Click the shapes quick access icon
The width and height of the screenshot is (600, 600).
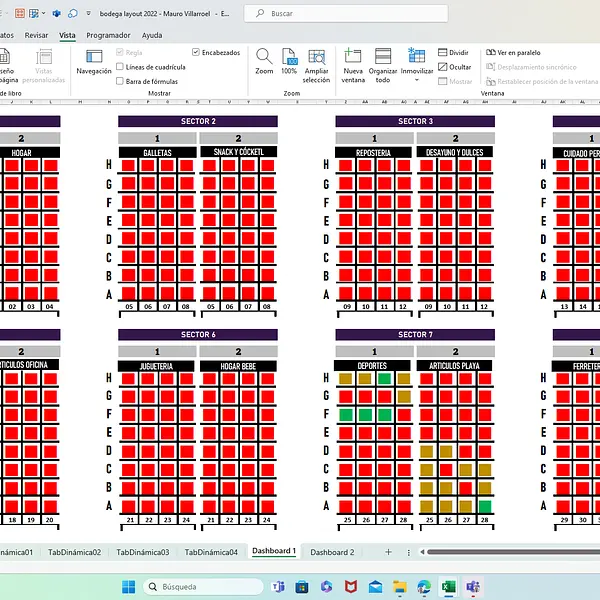(x=73, y=13)
